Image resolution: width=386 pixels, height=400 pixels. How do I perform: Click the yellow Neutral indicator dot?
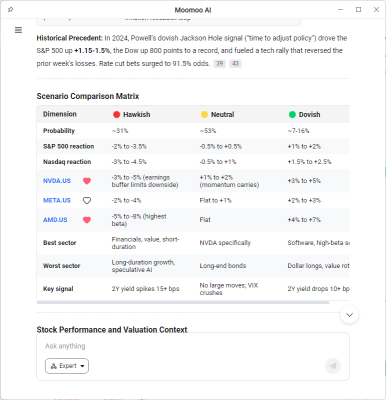coord(204,114)
